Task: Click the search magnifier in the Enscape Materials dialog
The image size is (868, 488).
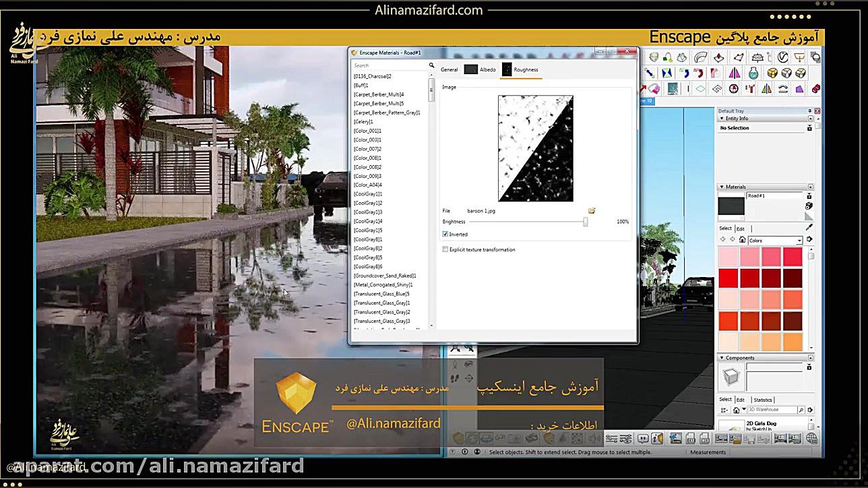Action: (x=431, y=65)
